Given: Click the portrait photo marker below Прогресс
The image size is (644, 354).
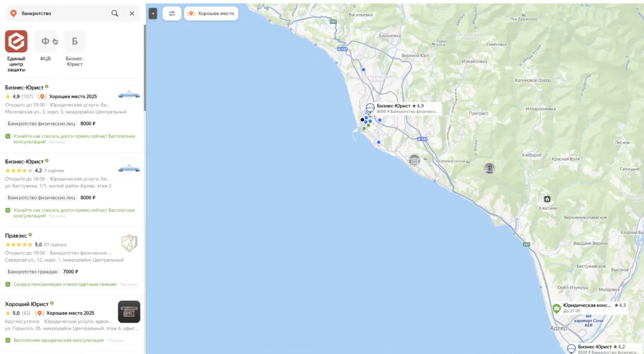Looking at the screenshot, I should click(490, 168).
